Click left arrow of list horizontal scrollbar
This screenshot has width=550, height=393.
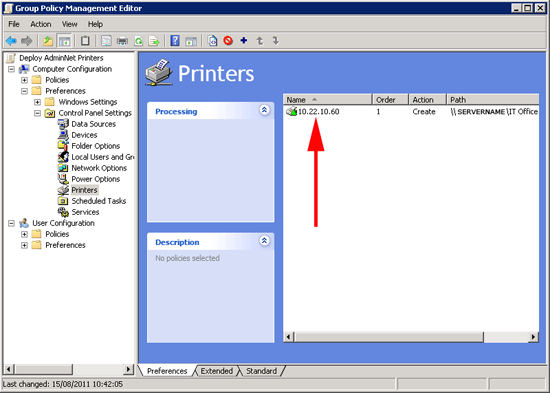(288, 337)
